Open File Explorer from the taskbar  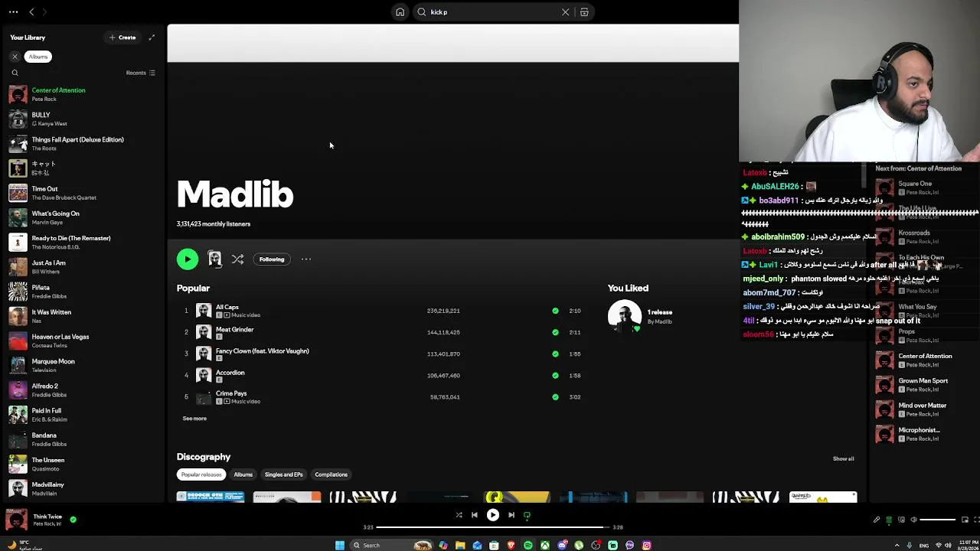[x=460, y=545]
